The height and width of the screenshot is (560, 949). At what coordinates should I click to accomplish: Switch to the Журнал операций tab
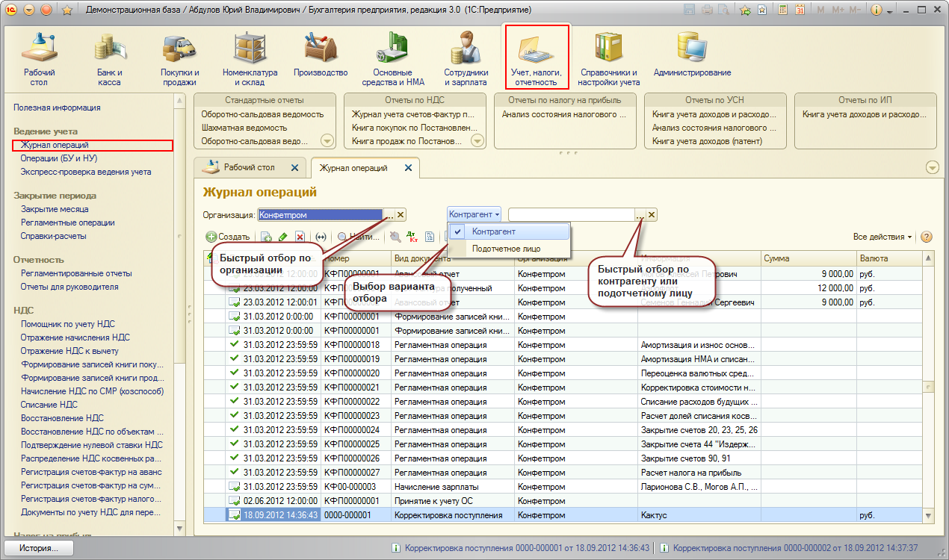(x=353, y=168)
